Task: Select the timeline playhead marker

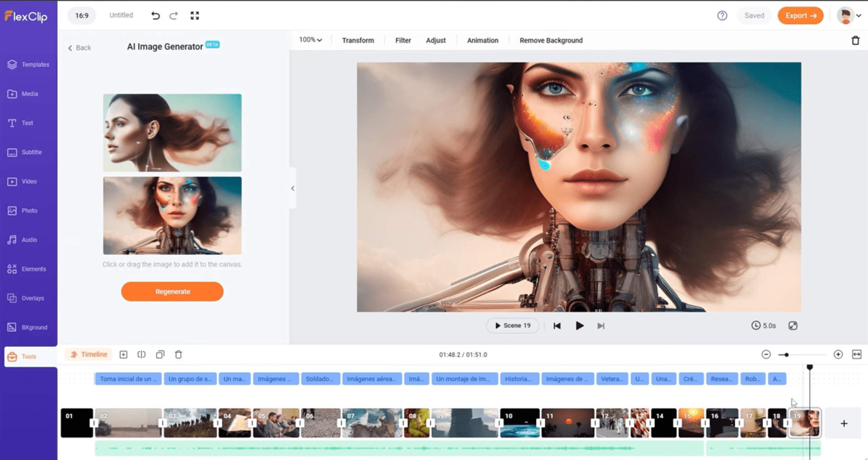Action: [x=810, y=367]
